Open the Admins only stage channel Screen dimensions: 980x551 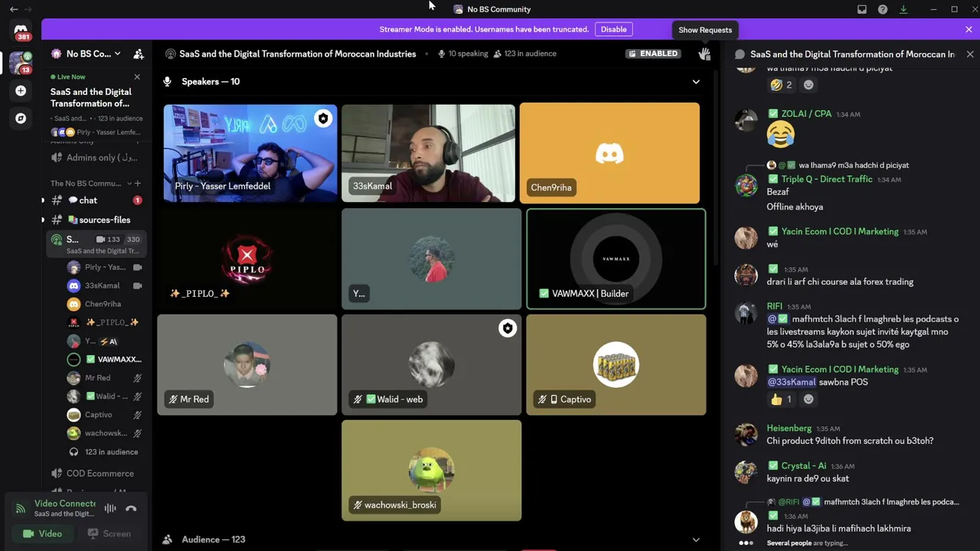(96, 158)
